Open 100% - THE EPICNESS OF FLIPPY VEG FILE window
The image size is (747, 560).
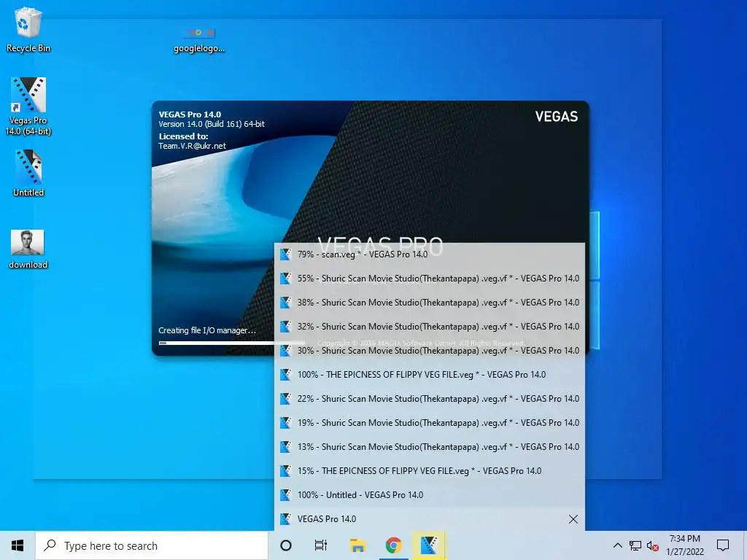430,375
